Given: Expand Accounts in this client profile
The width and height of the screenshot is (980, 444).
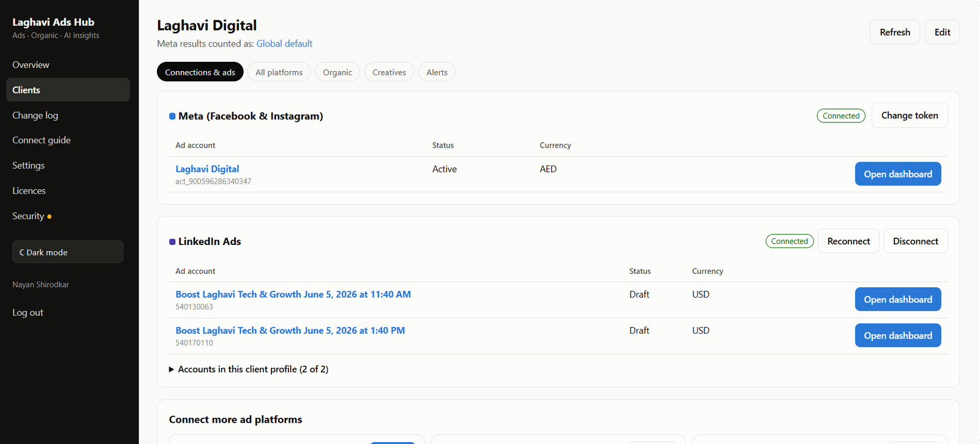Looking at the screenshot, I should point(249,369).
